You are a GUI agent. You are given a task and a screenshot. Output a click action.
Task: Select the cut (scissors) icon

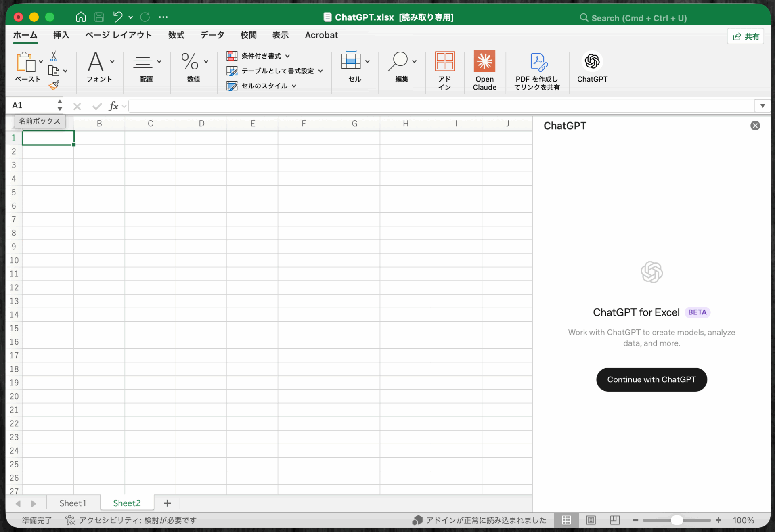54,56
